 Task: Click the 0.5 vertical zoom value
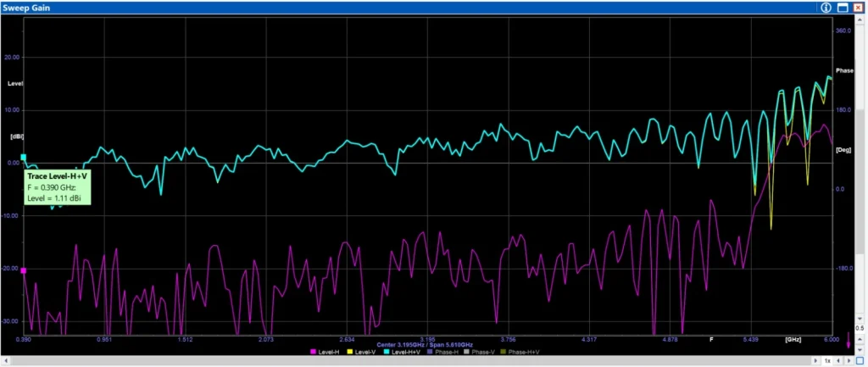coord(860,328)
